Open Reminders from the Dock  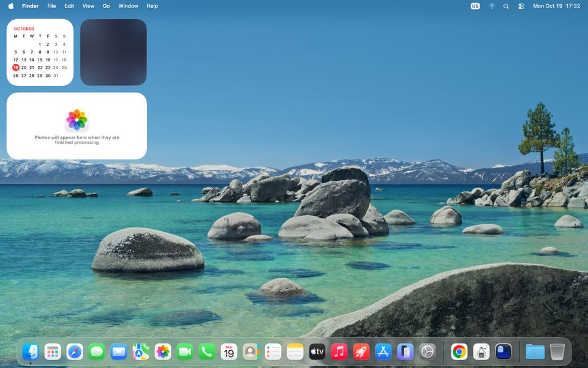point(273,352)
